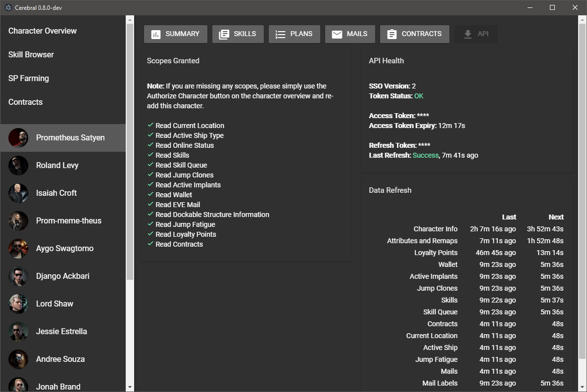The height and width of the screenshot is (392, 587).
Task: Select character Andree Souza name
Action: point(60,359)
